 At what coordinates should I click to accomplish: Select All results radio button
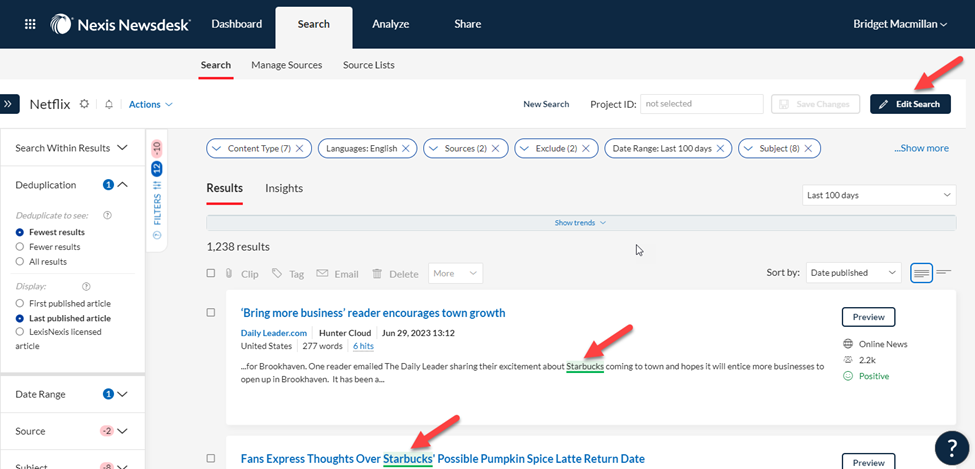[20, 262]
